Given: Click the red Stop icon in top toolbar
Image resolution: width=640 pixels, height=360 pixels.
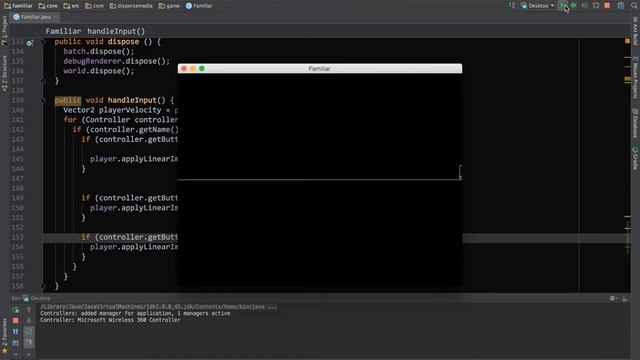Looking at the screenshot, I should click(x=607, y=6).
